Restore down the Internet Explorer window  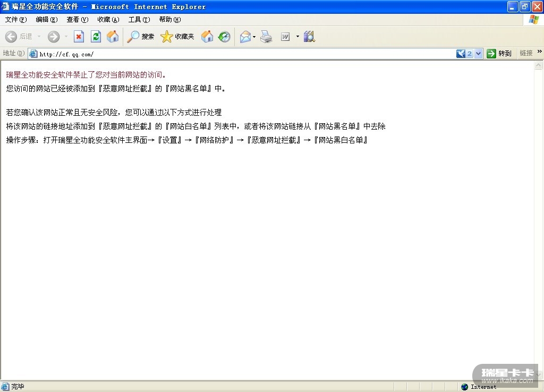525,6
